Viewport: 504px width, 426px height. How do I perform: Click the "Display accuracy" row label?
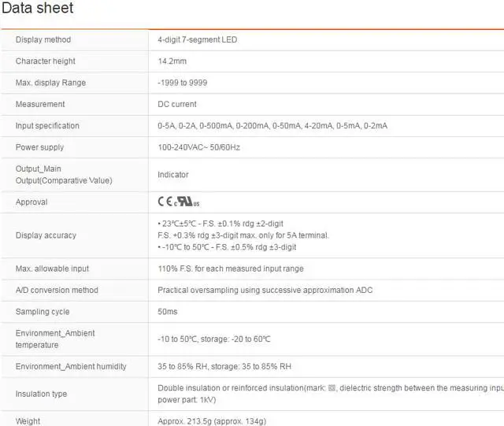46,235
